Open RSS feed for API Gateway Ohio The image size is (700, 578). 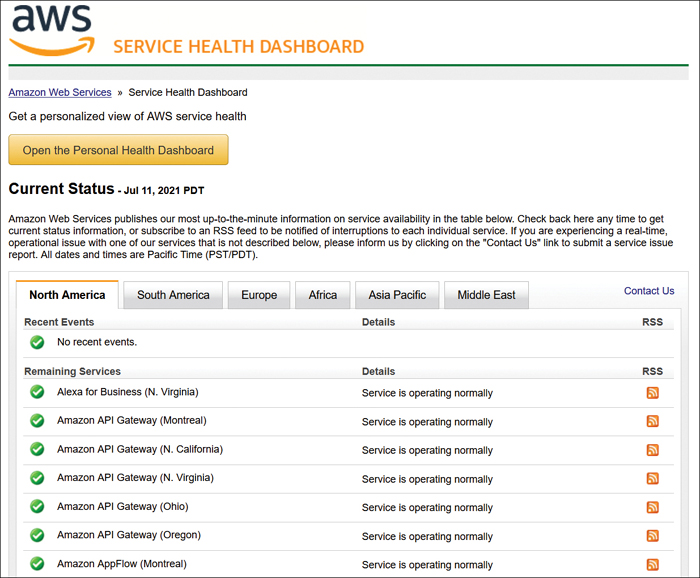tap(652, 507)
